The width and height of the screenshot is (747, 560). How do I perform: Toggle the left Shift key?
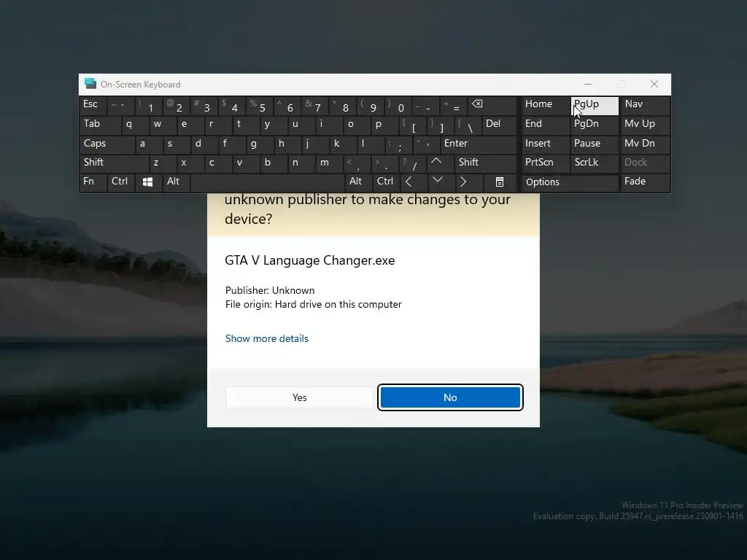click(x=114, y=163)
